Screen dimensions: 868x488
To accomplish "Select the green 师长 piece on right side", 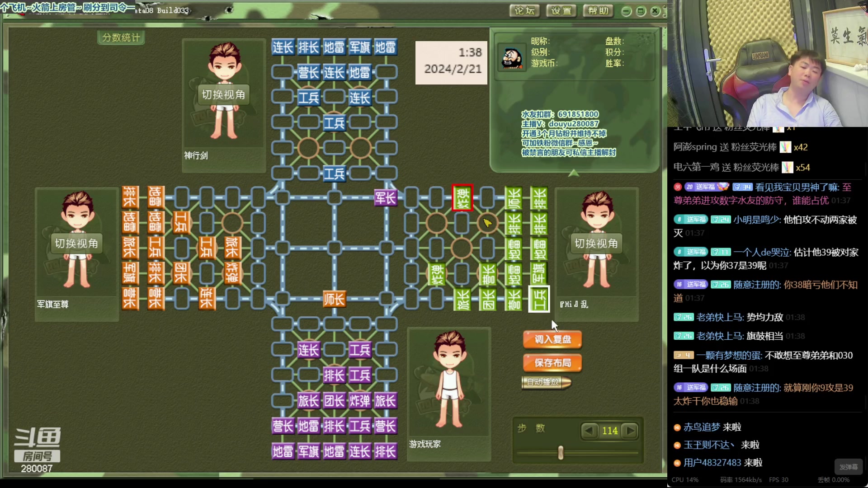I will click(513, 197).
